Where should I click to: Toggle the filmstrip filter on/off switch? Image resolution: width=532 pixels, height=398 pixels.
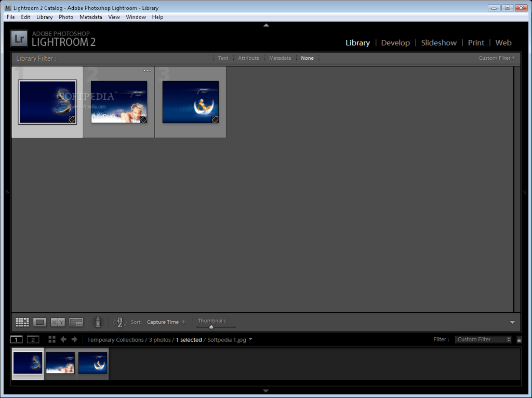[x=519, y=340]
